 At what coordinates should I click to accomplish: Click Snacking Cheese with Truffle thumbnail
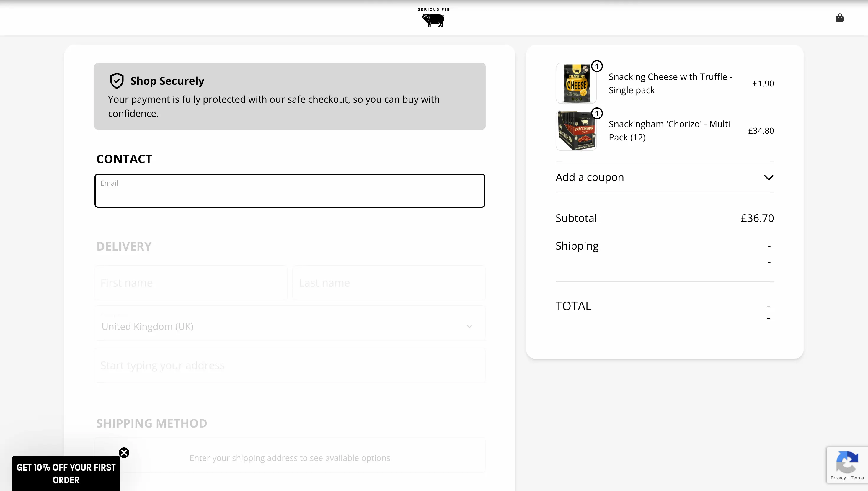pos(576,83)
